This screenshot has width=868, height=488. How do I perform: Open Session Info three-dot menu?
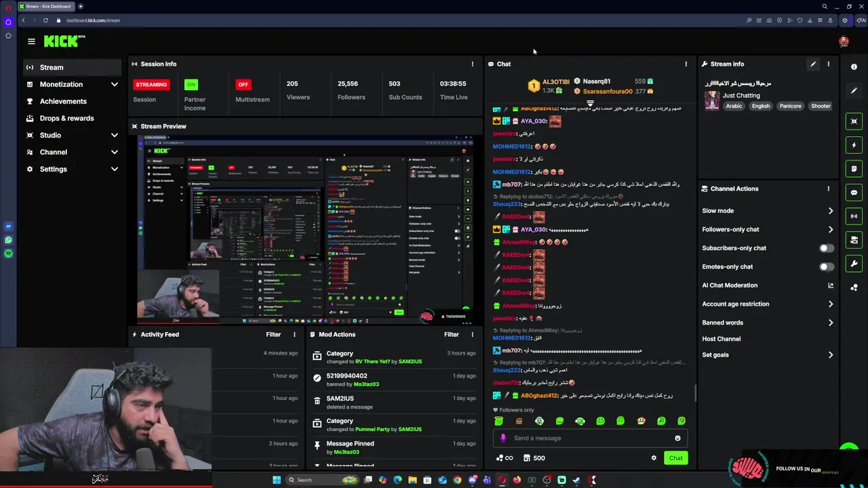coord(473,64)
